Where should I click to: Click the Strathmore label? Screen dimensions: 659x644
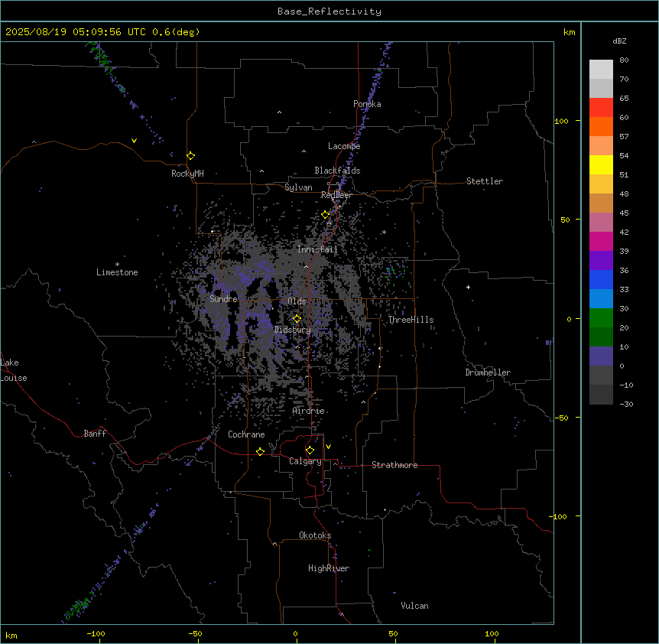394,465
